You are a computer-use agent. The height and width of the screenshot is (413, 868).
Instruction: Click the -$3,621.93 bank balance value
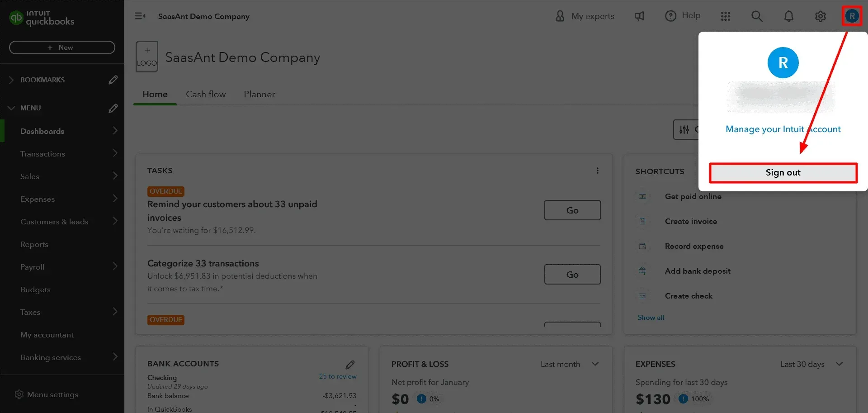point(340,396)
